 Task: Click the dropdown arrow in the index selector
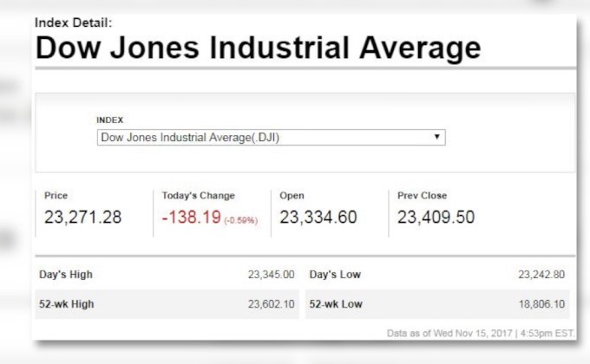pyautogui.click(x=436, y=137)
